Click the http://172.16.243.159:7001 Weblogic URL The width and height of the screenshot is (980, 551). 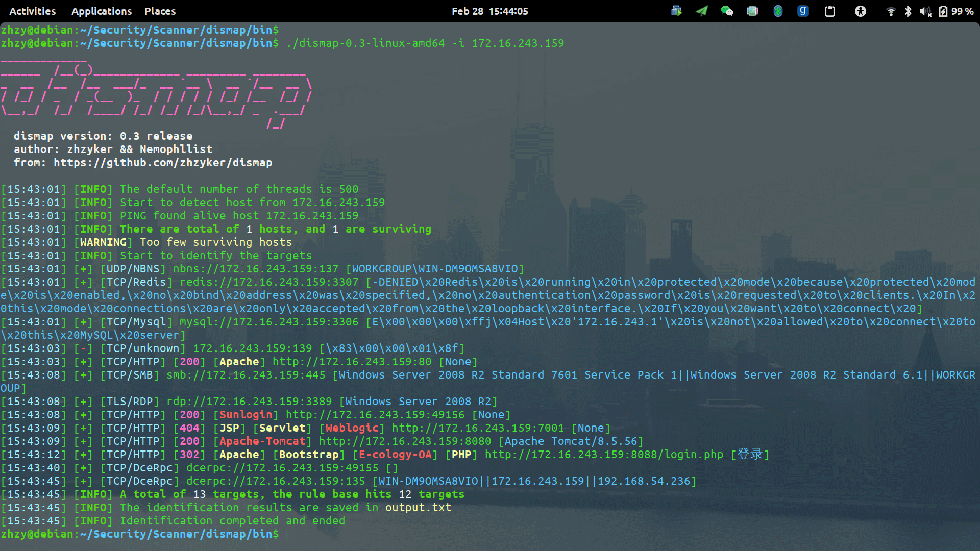coord(478,428)
